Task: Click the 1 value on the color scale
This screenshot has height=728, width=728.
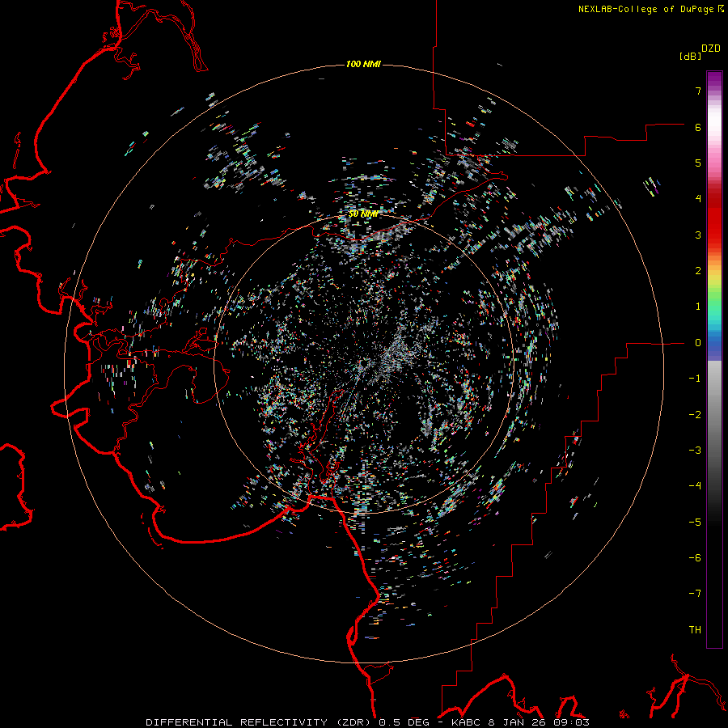Action: pos(698,307)
